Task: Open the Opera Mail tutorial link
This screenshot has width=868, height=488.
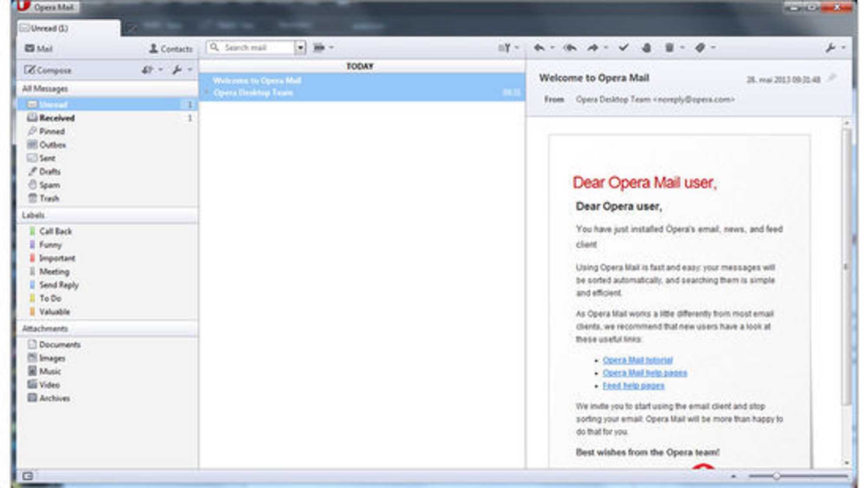Action: click(637, 360)
